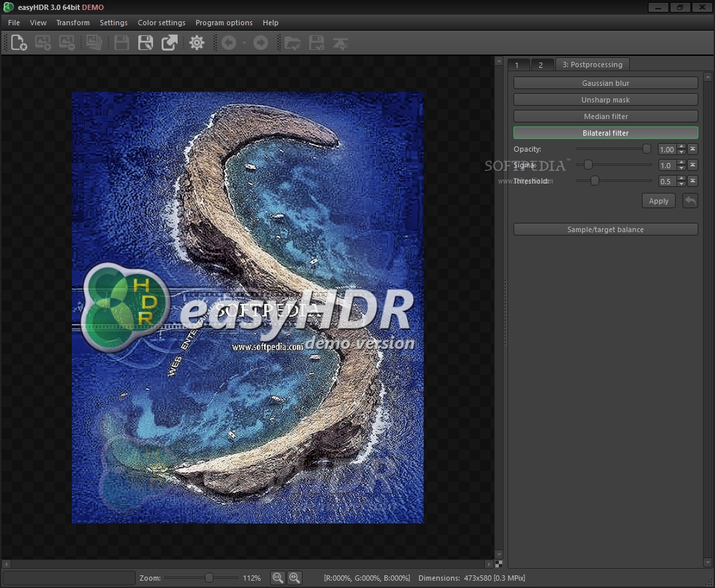
Task: Click the Threshold slider handle
Action: [595, 181]
